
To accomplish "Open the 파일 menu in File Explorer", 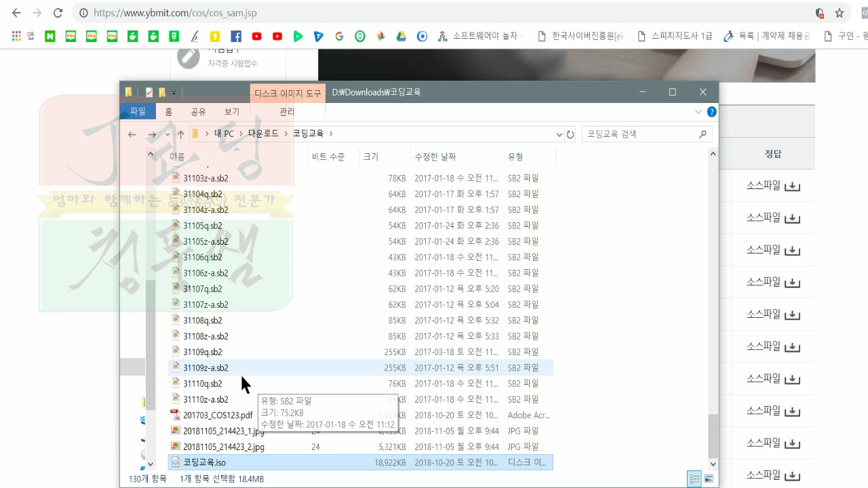I will point(138,110).
